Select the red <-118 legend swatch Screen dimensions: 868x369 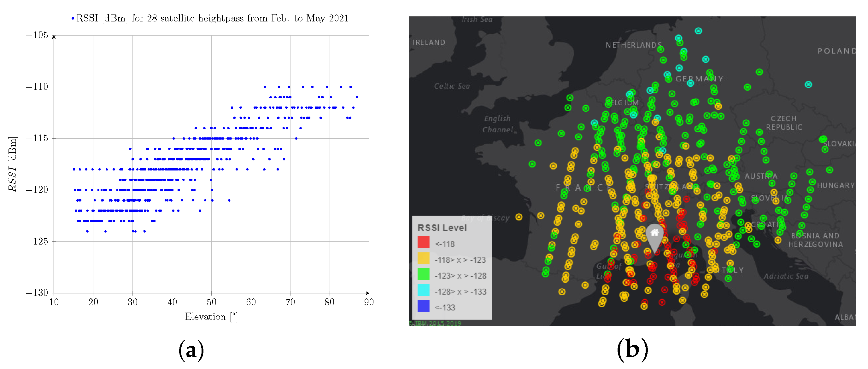pos(423,243)
